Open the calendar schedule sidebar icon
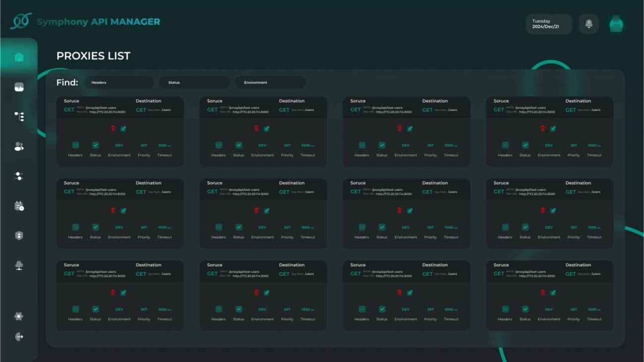 (x=19, y=206)
